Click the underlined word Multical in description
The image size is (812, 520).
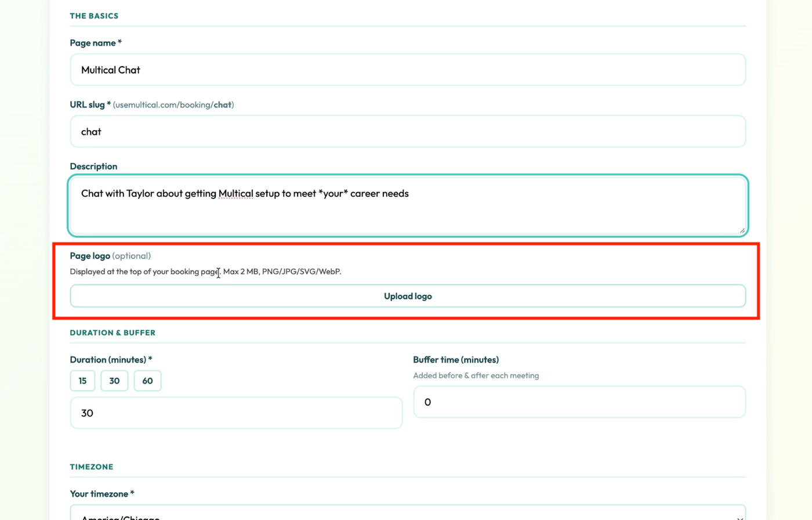(235, 194)
